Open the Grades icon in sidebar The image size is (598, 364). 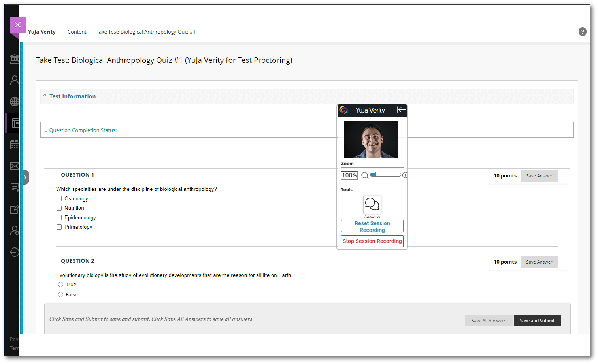pos(15,188)
